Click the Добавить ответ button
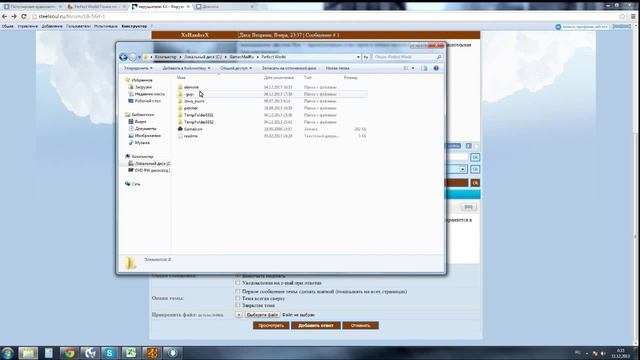Viewport: 640px width, 360px height. click(x=316, y=325)
